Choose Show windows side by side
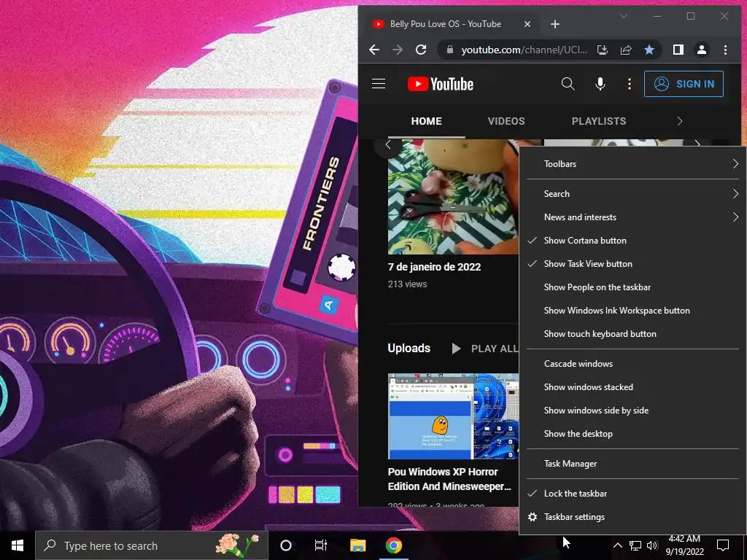747x560 pixels. tap(632, 411)
